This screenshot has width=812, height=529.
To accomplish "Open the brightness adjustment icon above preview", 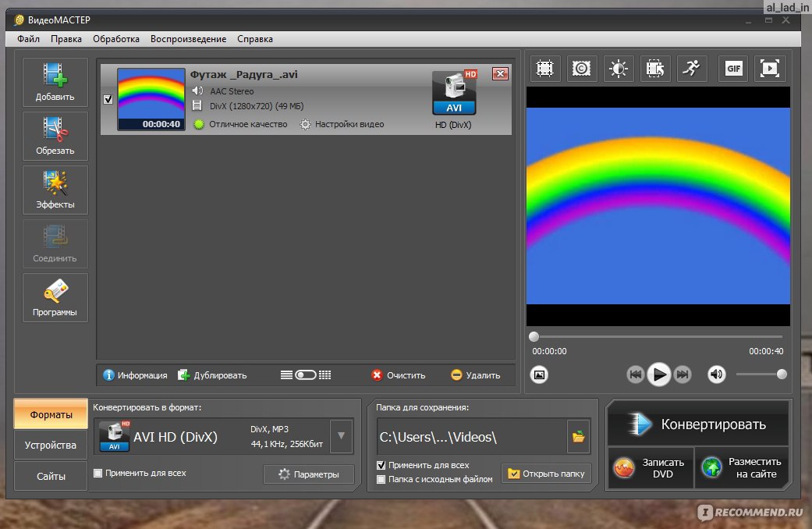I will (619, 69).
